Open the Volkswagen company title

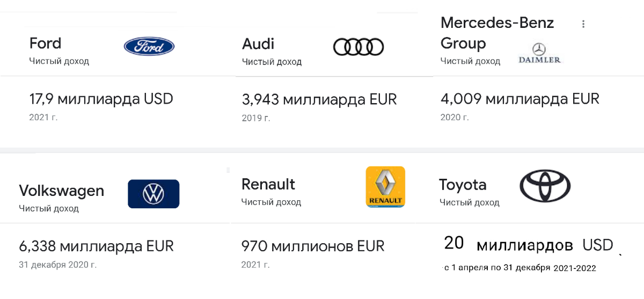61,191
